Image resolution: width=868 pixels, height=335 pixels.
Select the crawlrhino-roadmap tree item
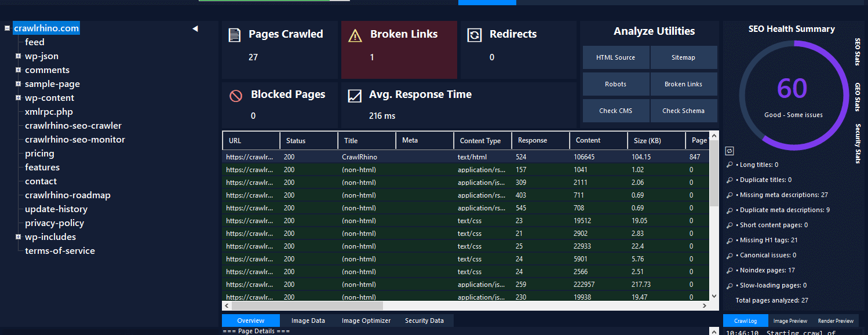[67, 195]
